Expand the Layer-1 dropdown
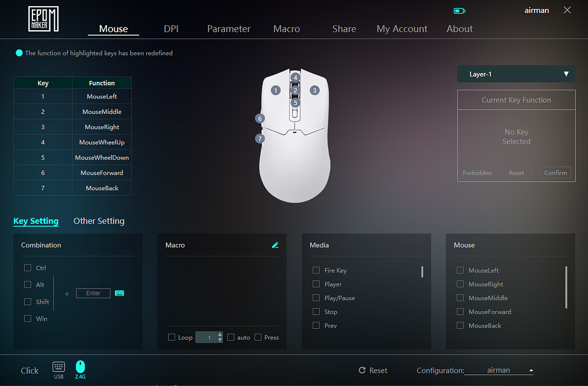 516,74
